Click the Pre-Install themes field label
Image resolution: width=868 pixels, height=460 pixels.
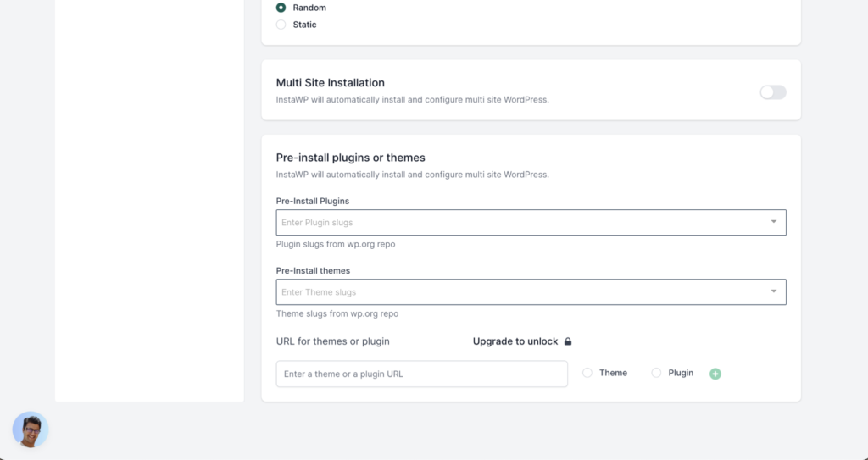tap(314, 271)
